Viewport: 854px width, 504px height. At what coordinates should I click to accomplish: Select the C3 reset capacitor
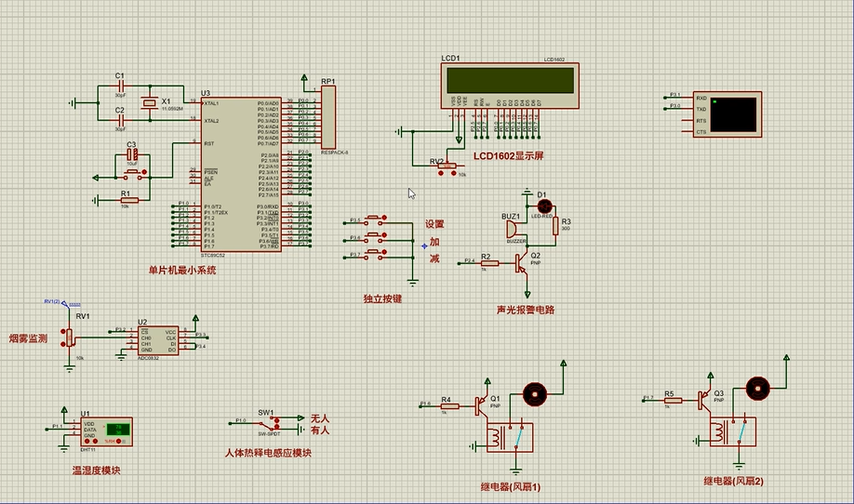point(132,155)
